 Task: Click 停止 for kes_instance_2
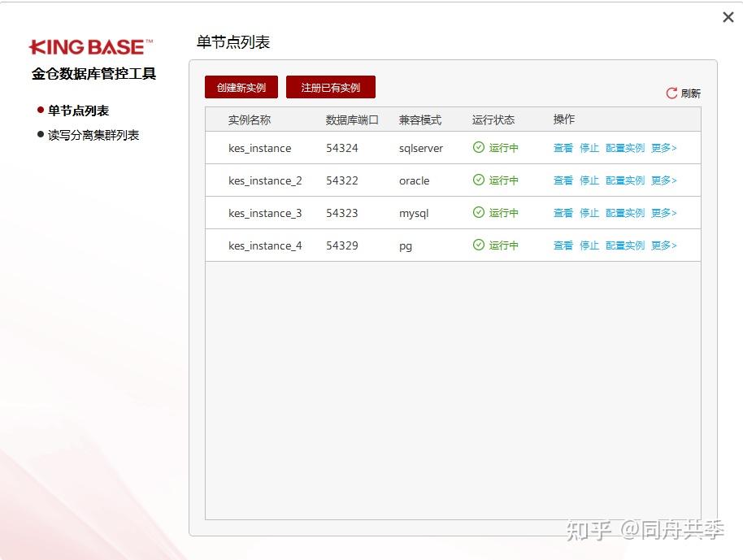[x=588, y=180]
